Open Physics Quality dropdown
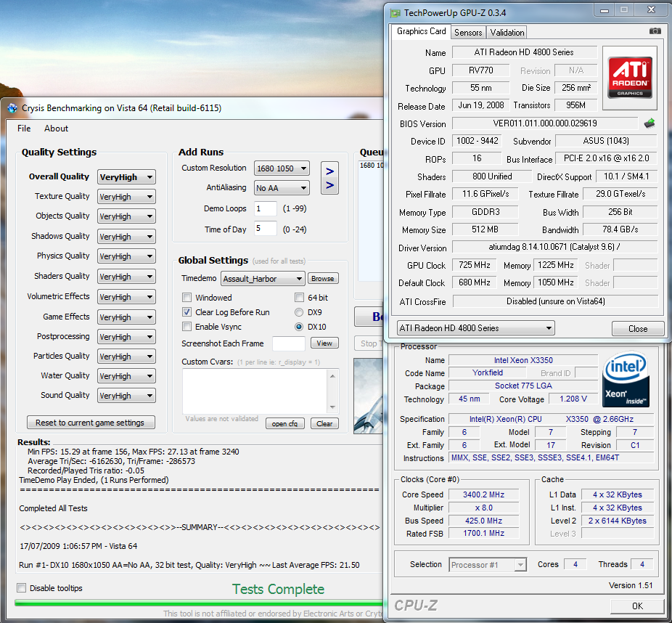The height and width of the screenshot is (623, 672). (x=126, y=256)
